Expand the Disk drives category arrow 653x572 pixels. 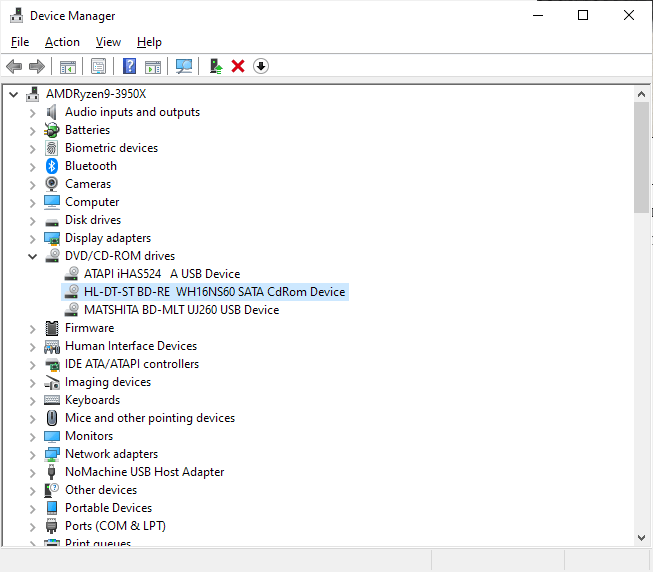[32, 221]
